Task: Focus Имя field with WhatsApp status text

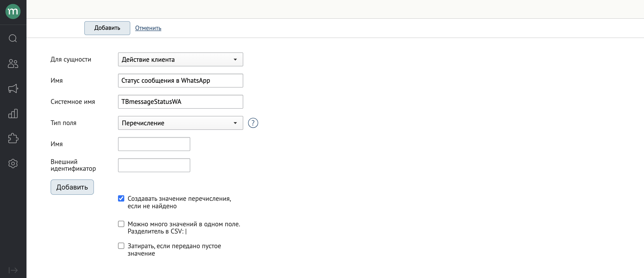Action: [180, 80]
